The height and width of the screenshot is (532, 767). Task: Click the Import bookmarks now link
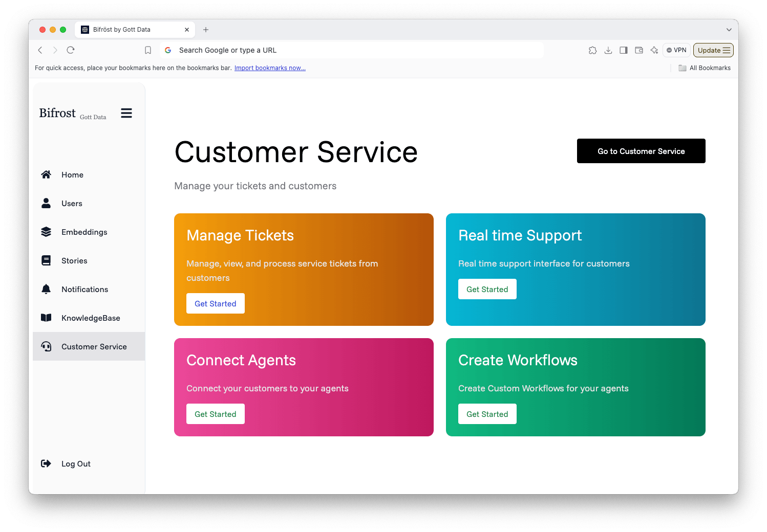pos(270,68)
